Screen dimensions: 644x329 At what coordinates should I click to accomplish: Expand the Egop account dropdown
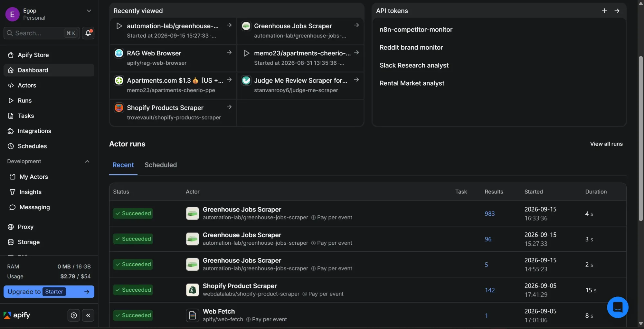89,11
